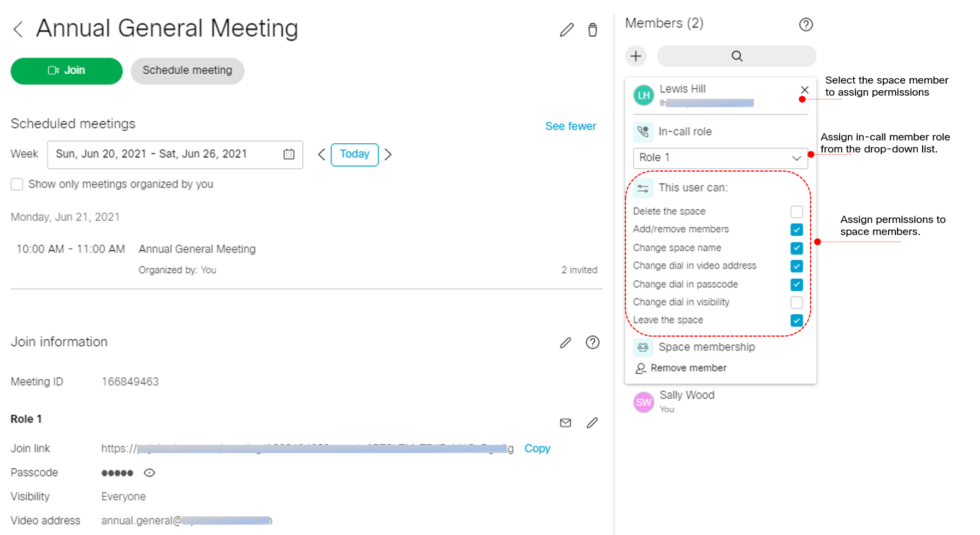This screenshot has height=535, width=980.
Task: Go to the next week with right chevron
Action: coord(388,155)
